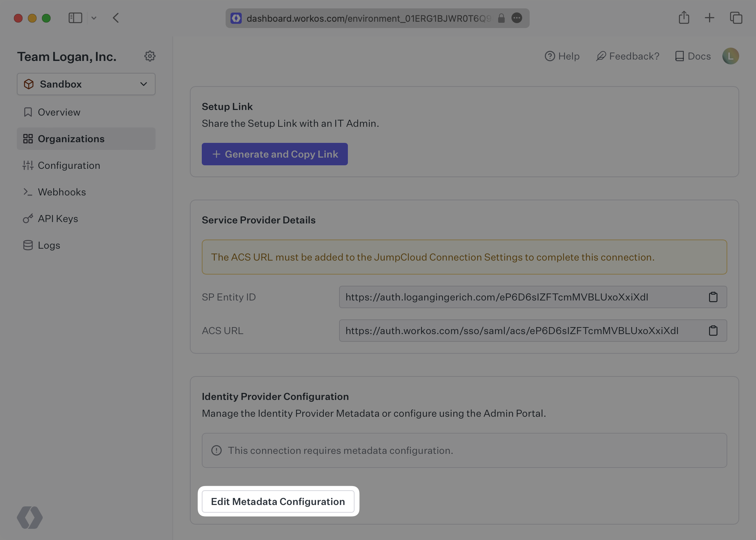756x540 pixels.
Task: Select the Configuration sidebar menu item
Action: (69, 165)
